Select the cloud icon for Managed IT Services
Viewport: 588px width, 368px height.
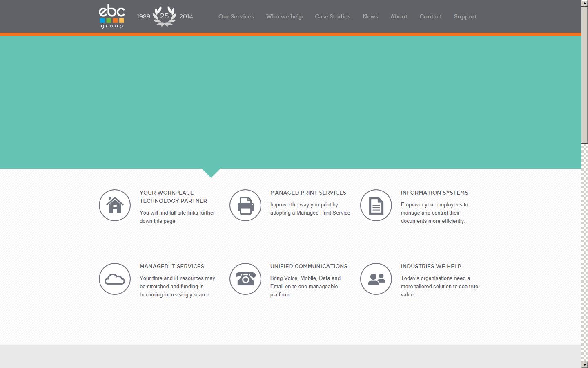(114, 279)
